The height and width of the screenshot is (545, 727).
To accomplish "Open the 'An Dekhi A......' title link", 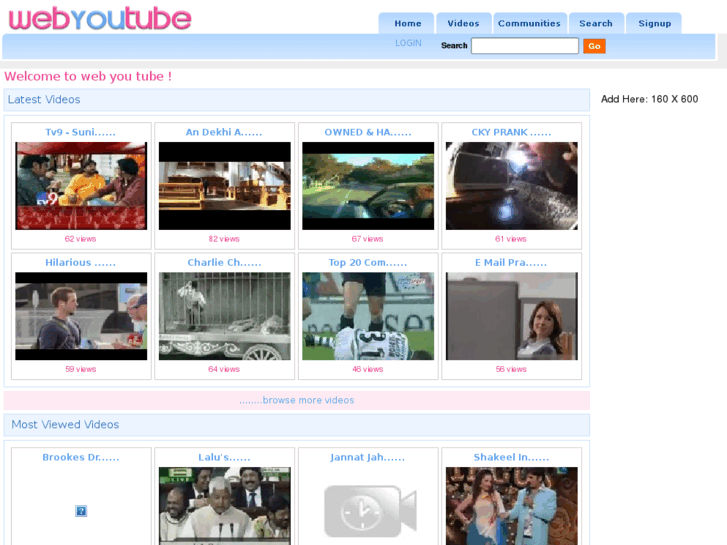I will 224,132.
